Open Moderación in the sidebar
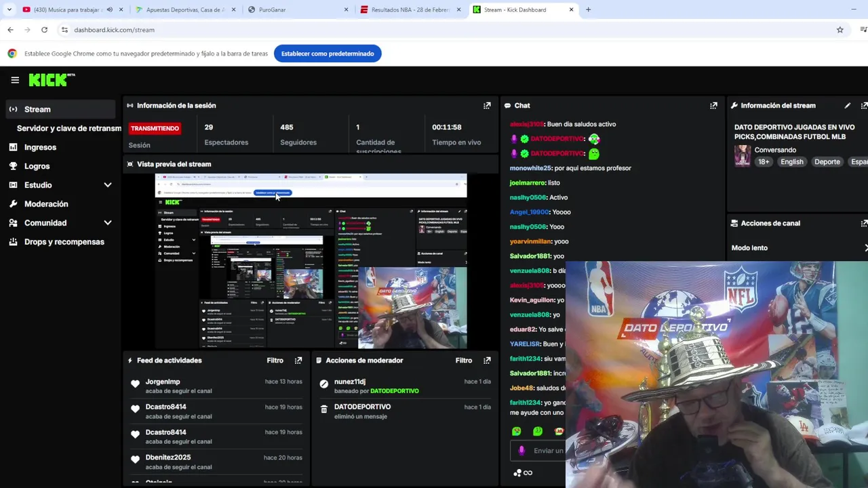Image resolution: width=868 pixels, height=488 pixels. [x=46, y=204]
